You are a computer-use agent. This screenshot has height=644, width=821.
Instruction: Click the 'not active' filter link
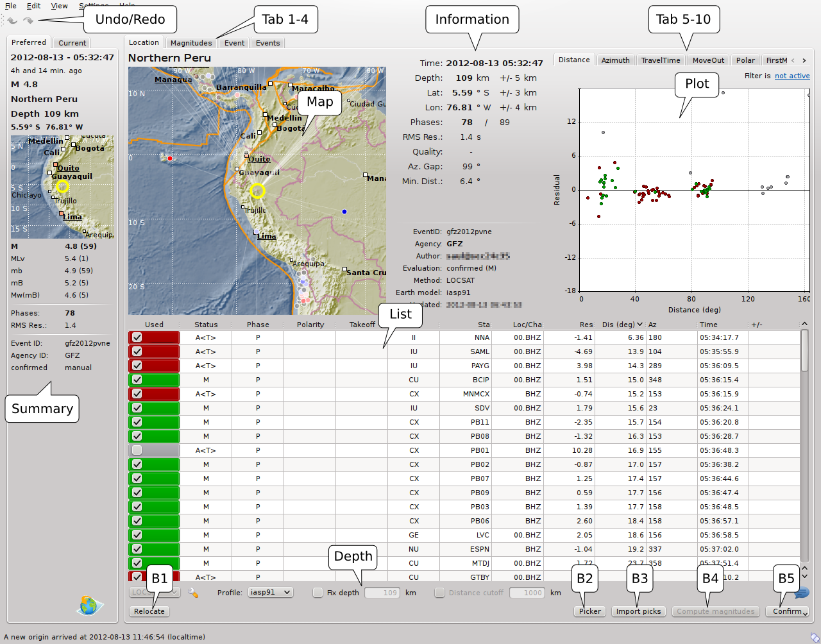pos(792,76)
